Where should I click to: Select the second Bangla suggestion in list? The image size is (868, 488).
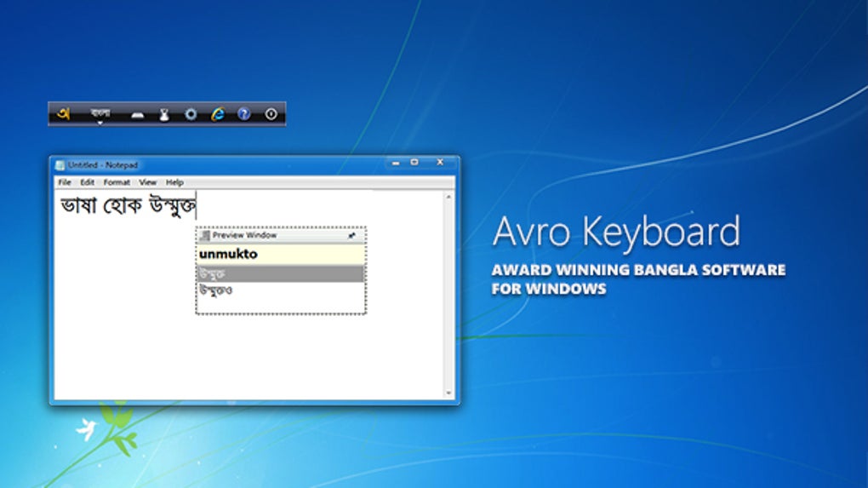(281, 290)
